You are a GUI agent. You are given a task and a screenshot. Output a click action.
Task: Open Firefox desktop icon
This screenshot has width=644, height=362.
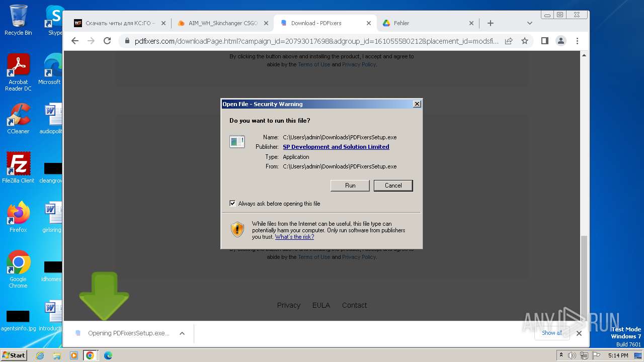[18, 217]
